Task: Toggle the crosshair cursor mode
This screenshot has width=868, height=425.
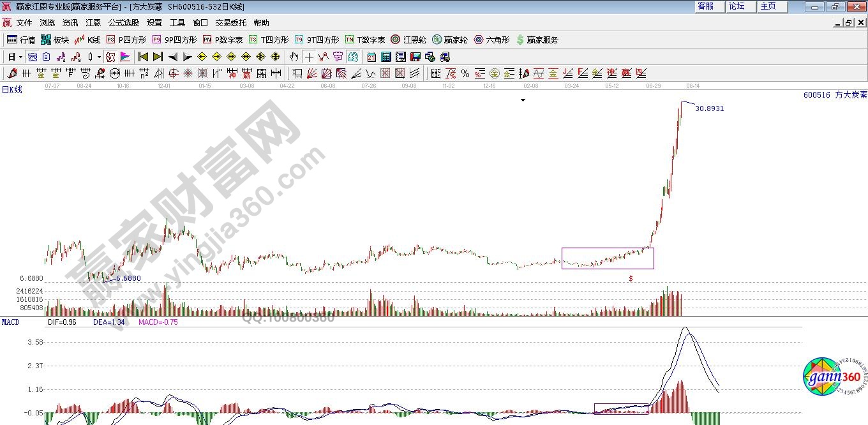Action: 309,57
